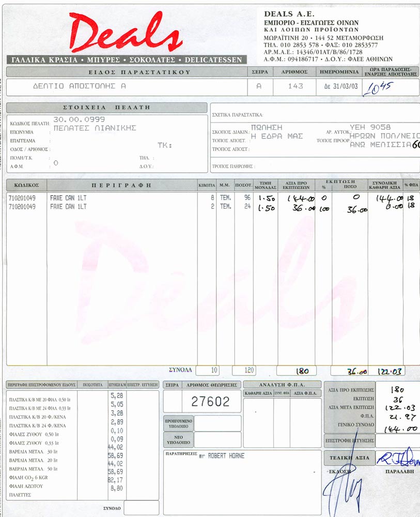Image resolution: width=420 pixels, height=517 pixels.
Task: Click the ΕΠΙΣΤΡΟΦΗ ΕΓΓΥΗΣΗΣ label
Action: (x=350, y=440)
